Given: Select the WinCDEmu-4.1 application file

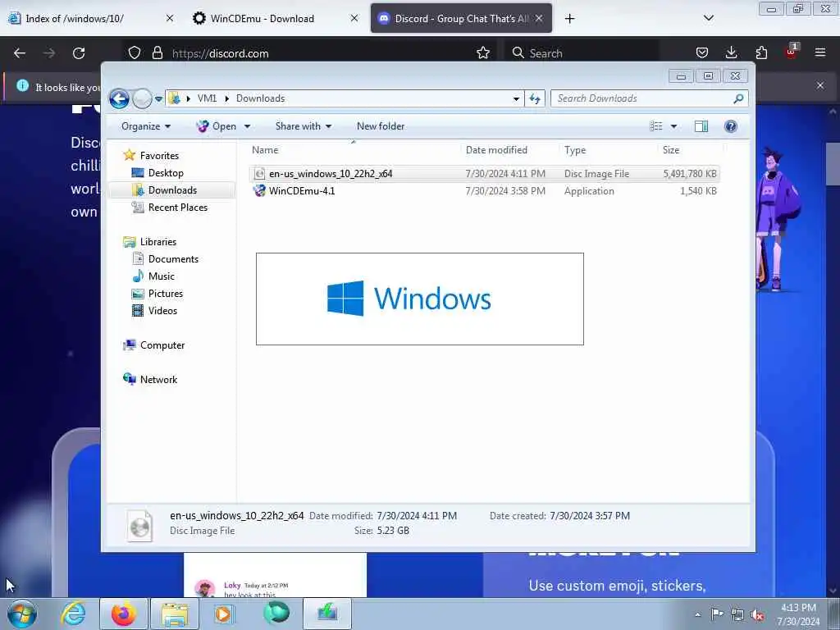Looking at the screenshot, I should click(x=484, y=190).
